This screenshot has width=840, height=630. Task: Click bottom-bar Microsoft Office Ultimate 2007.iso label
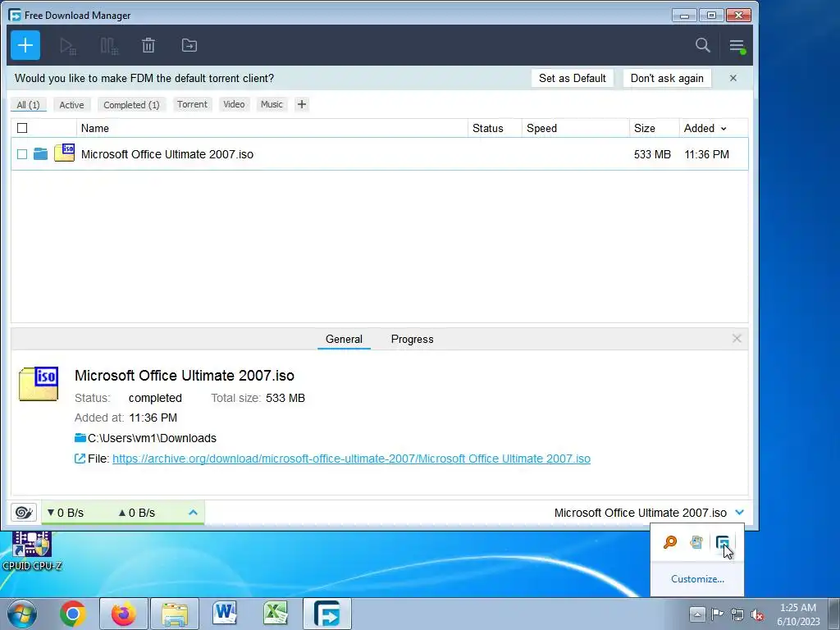coord(640,513)
